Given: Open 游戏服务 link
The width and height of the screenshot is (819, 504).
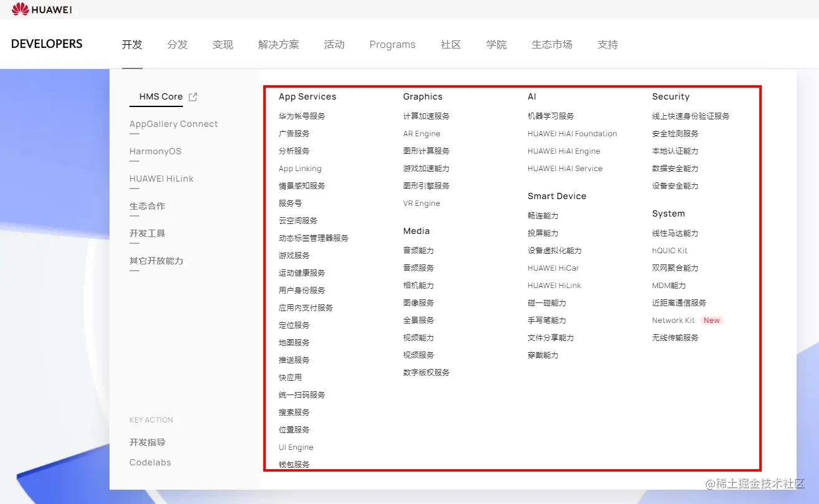Looking at the screenshot, I should (294, 256).
